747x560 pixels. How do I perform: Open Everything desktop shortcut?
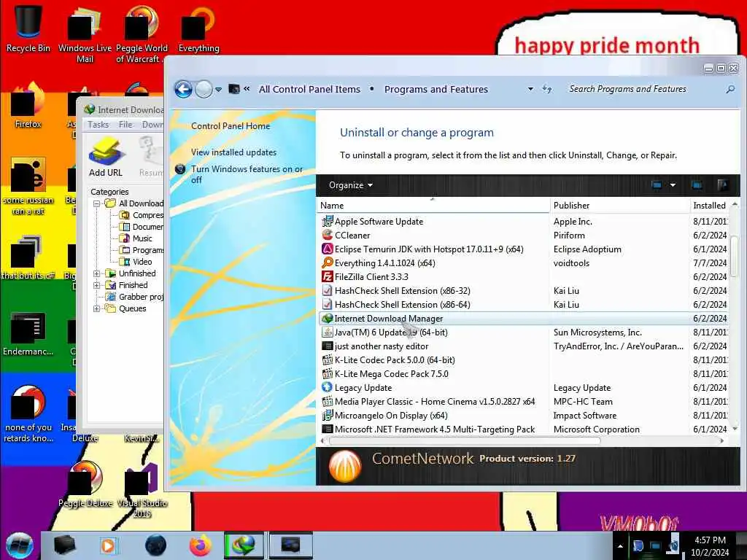coord(198,28)
